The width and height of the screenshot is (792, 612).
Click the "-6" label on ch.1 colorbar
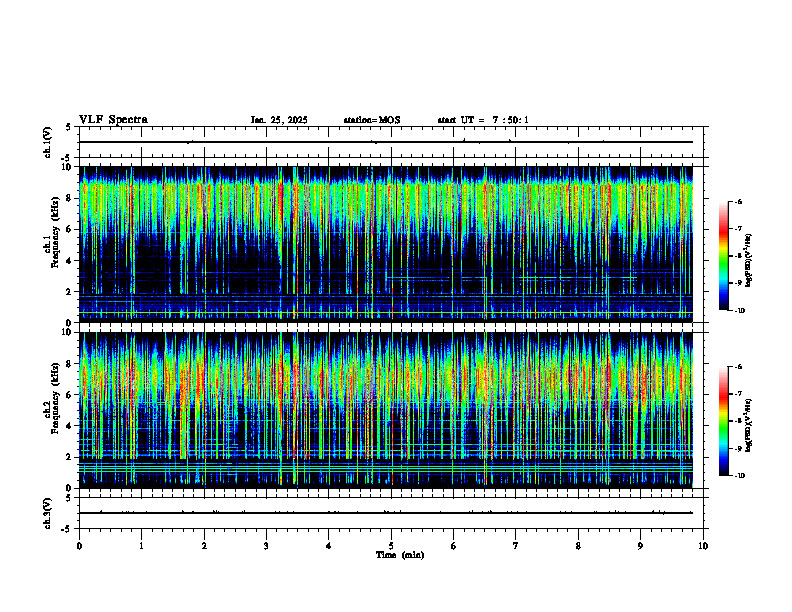coord(738,201)
